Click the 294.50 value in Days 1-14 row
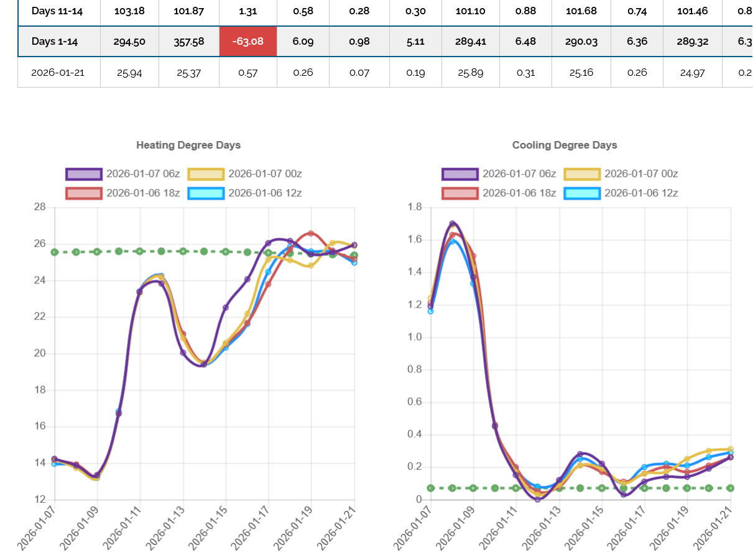 click(x=129, y=42)
